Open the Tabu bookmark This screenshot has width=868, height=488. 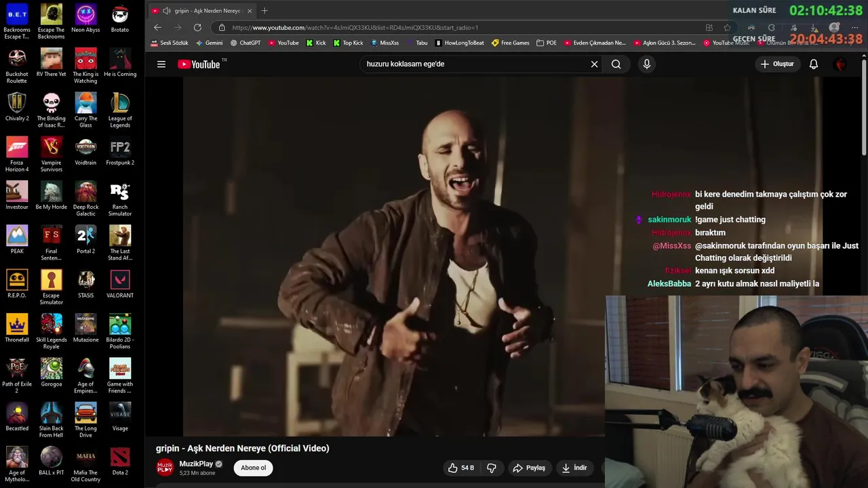(416, 43)
